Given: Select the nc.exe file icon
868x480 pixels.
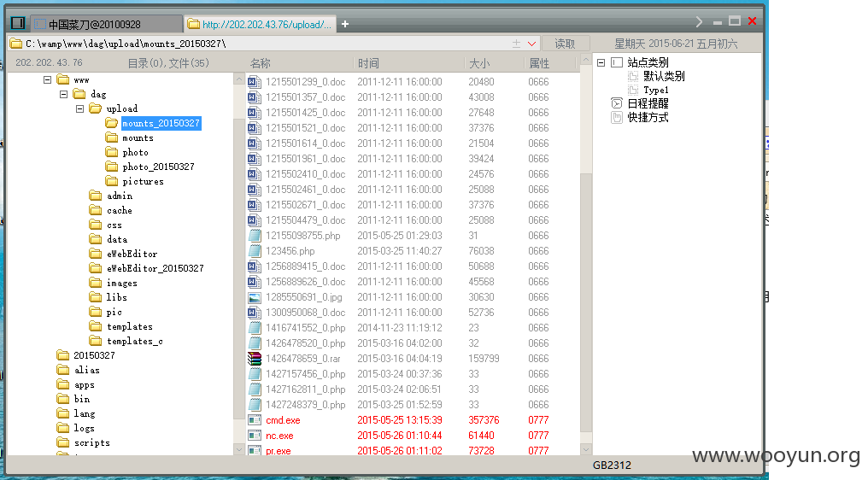Looking at the screenshot, I should 254,436.
